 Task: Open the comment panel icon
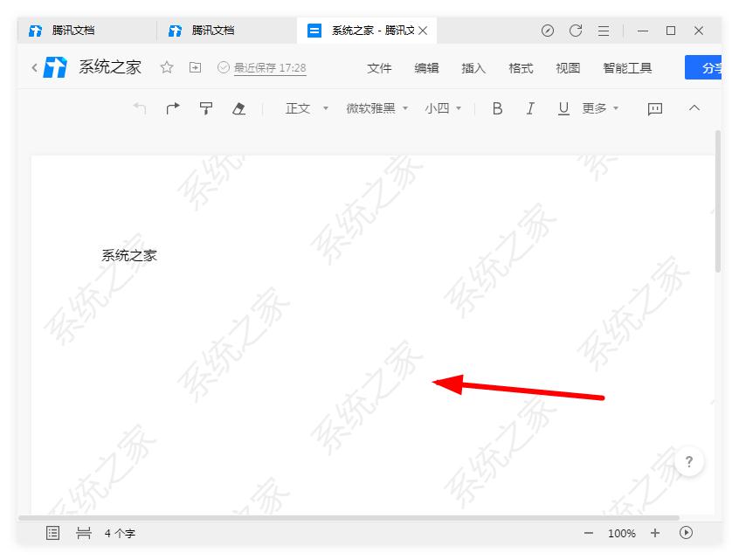(x=655, y=109)
